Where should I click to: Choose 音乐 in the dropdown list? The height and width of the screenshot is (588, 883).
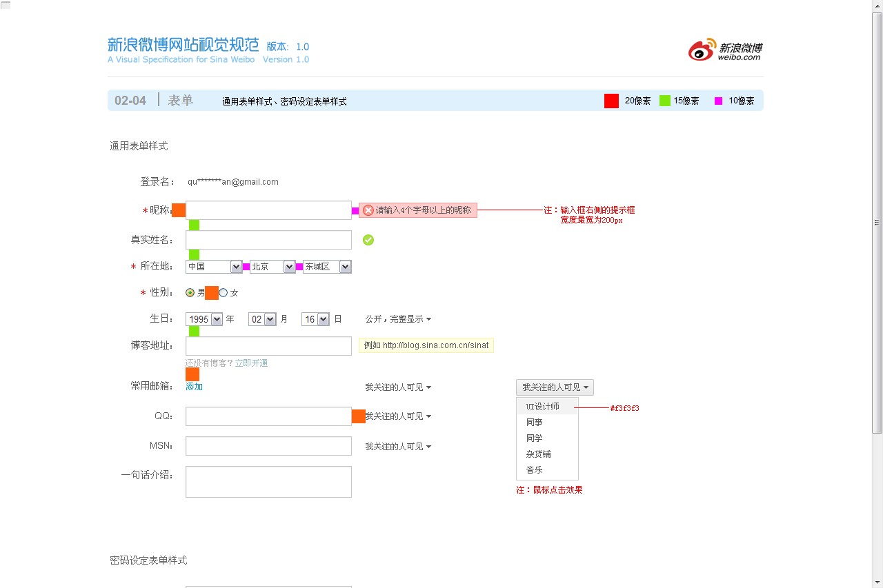[547, 470]
